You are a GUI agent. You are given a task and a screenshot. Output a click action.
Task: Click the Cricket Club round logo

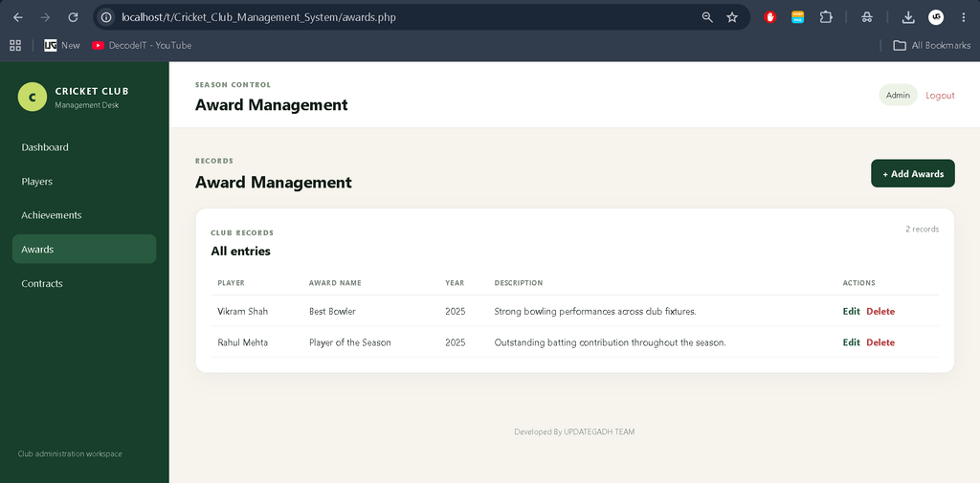33,97
